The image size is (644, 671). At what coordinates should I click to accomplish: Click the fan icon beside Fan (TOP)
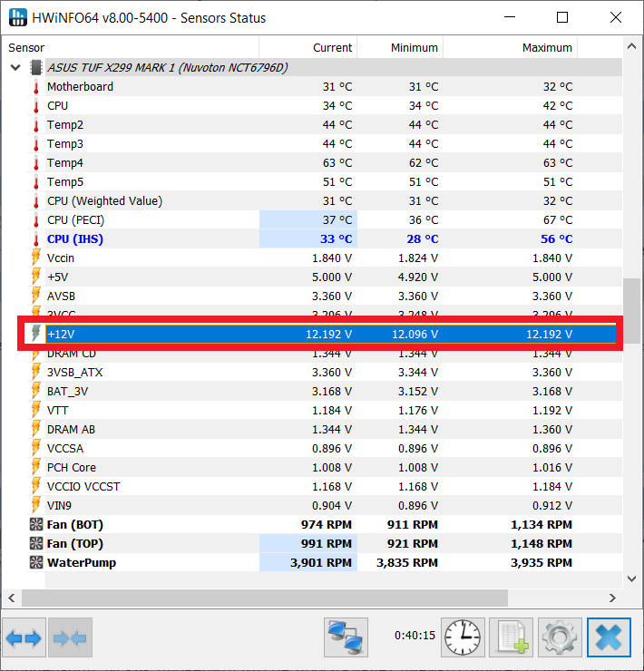pos(36,544)
